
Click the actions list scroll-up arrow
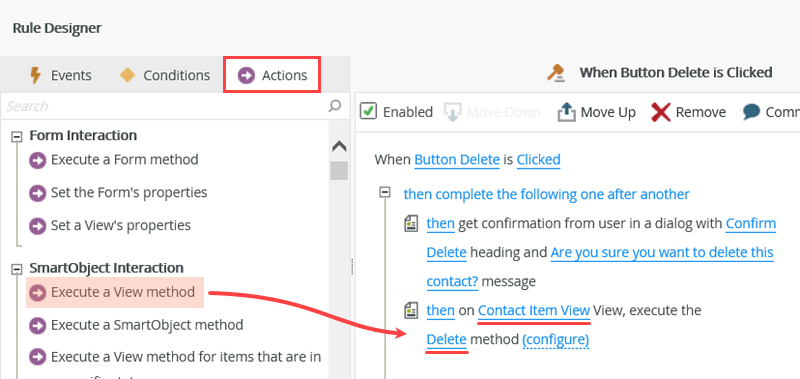point(339,147)
